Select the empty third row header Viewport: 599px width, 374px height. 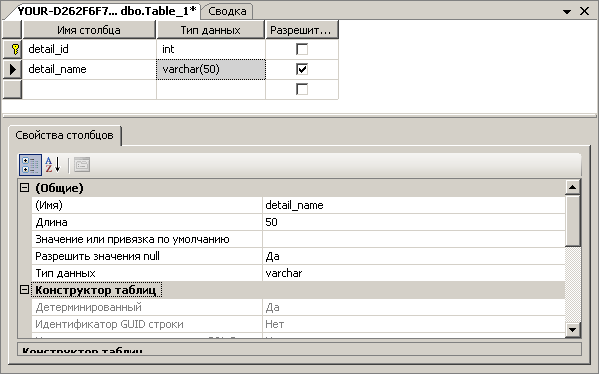tap(12, 89)
